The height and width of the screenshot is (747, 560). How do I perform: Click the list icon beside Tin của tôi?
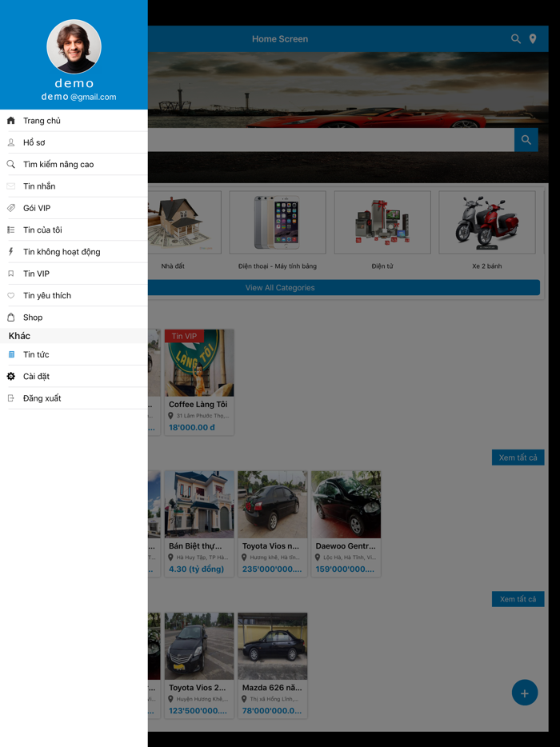point(11,230)
